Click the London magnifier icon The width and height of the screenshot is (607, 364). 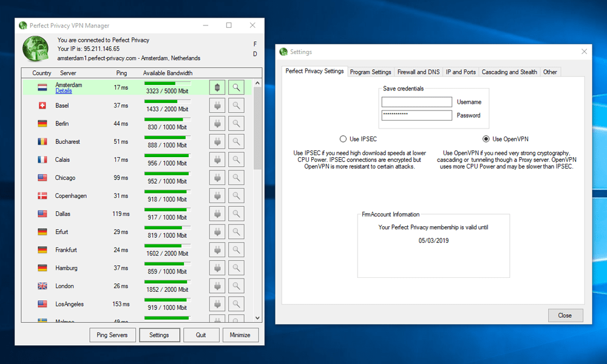pyautogui.click(x=236, y=286)
